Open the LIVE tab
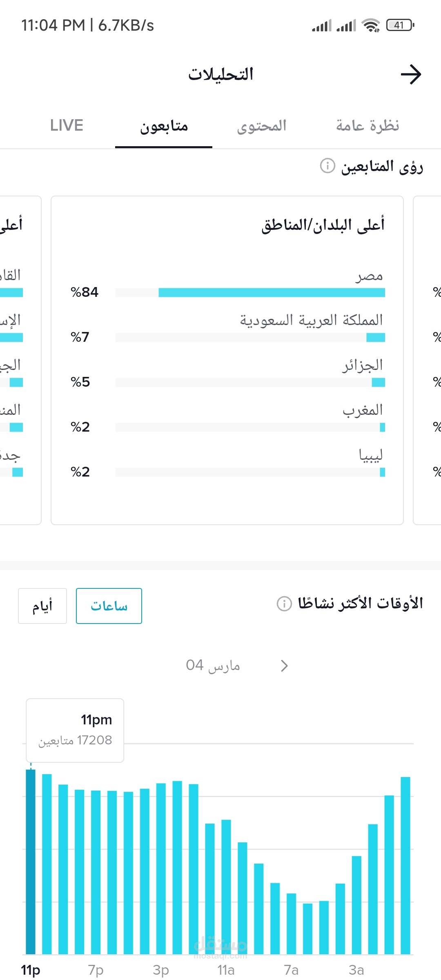The height and width of the screenshot is (980, 441). point(67,125)
